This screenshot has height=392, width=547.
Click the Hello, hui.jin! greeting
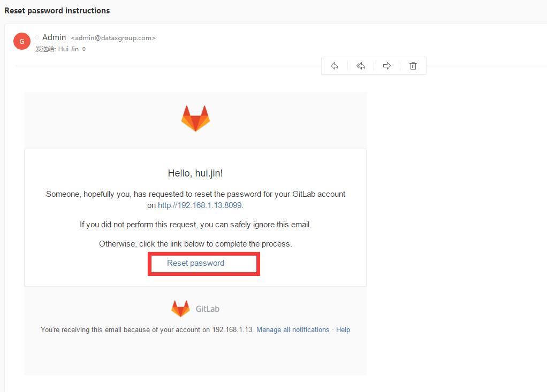click(195, 173)
